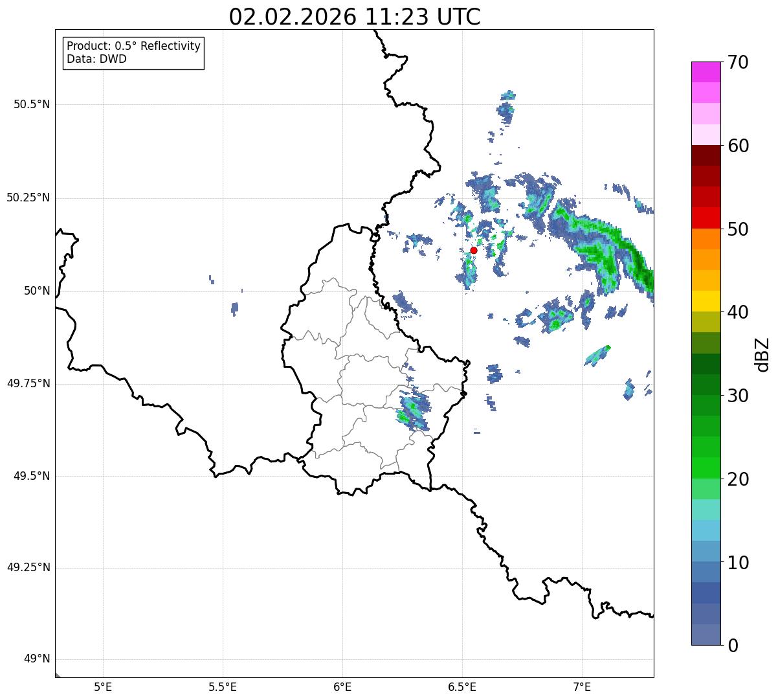The image size is (778, 700).
Task: Click the 7°E longitude label
Action: click(x=582, y=687)
